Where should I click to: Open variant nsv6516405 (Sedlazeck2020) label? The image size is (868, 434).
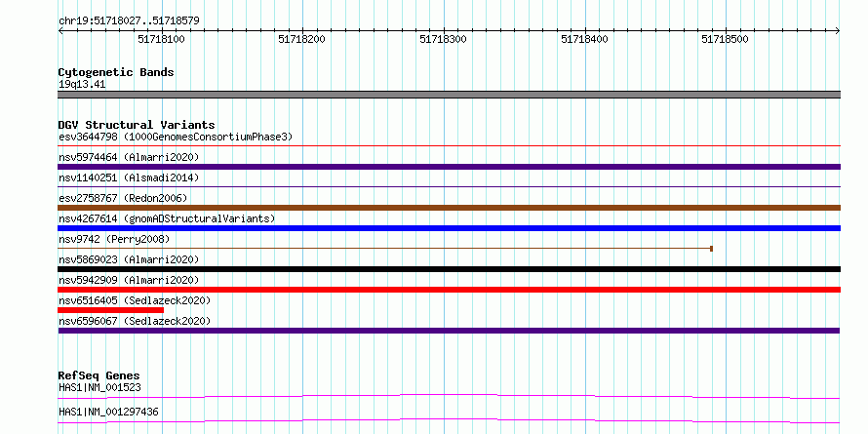135,300
